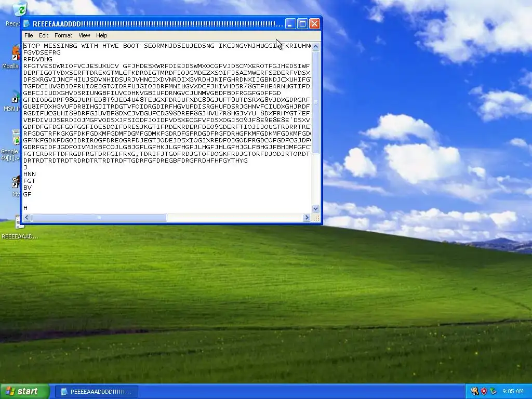Close the Notepad window

click(x=314, y=24)
